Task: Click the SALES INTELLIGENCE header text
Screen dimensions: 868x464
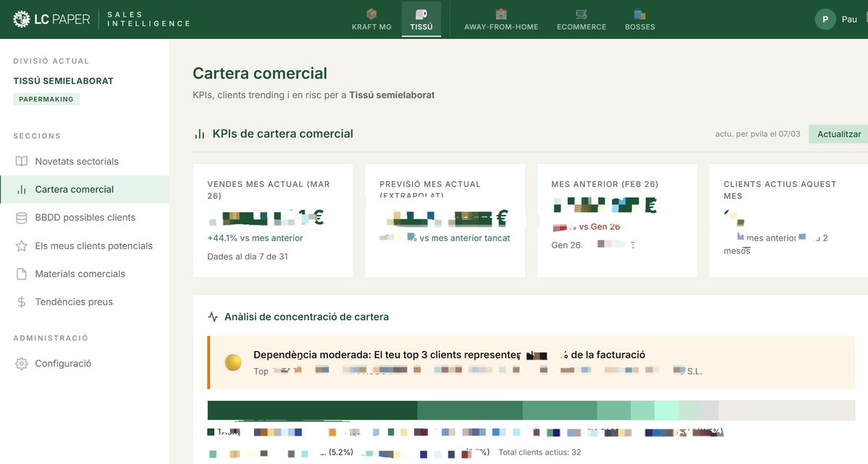Action: pos(148,19)
